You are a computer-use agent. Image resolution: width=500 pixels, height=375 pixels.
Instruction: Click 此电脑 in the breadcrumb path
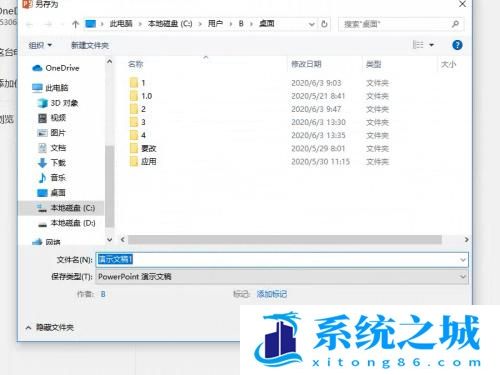121,24
